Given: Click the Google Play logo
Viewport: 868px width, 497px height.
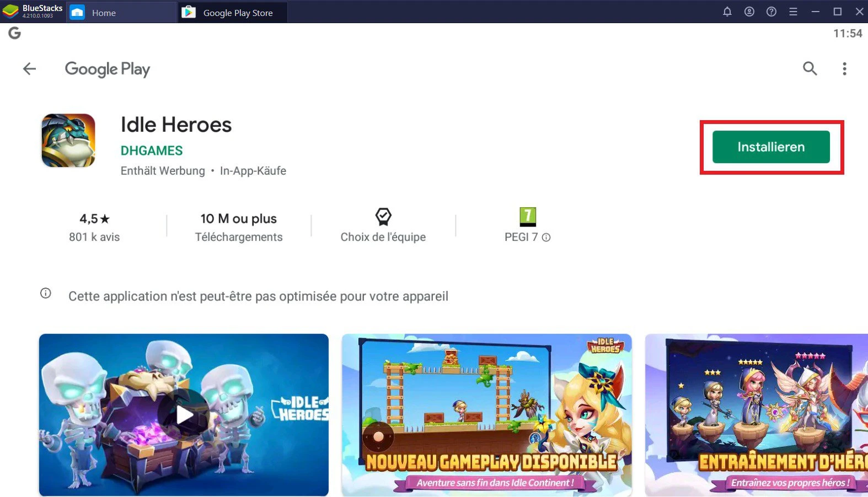Looking at the screenshot, I should click(x=108, y=69).
